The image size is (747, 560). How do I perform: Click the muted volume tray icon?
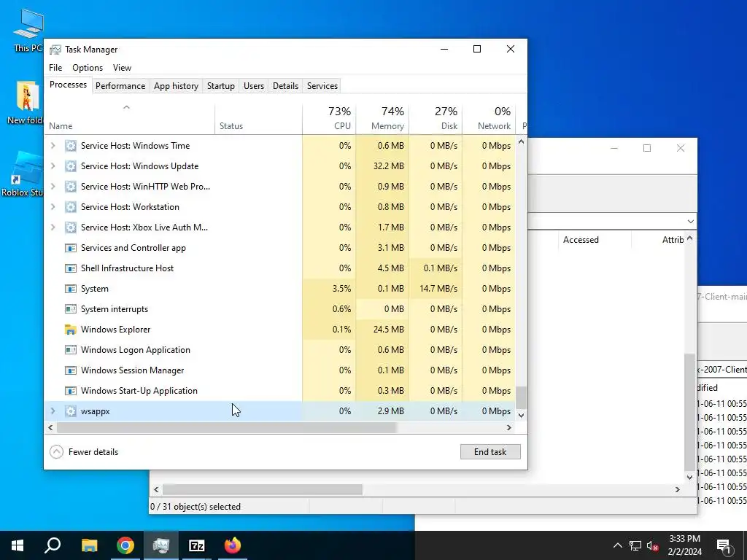click(653, 545)
